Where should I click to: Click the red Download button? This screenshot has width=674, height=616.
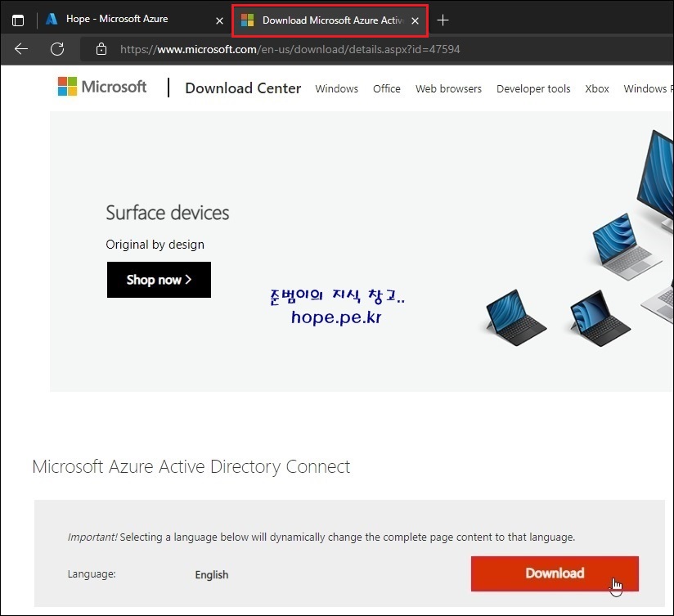[x=555, y=573]
